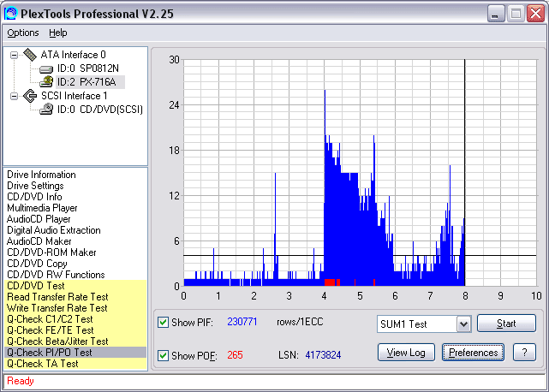Viewport: 549px width, 392px height.
Task: Minimize the PlexTools window
Action: point(496,14)
